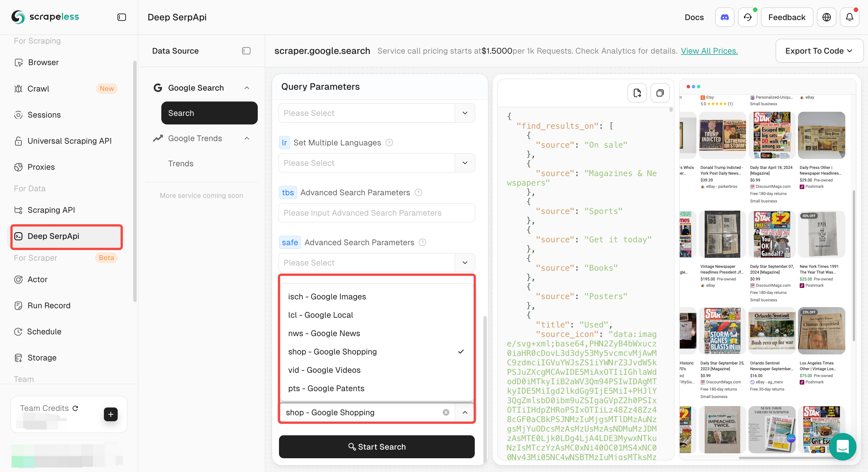868x472 pixels.
Task: Open the language globe icon
Action: tap(827, 17)
